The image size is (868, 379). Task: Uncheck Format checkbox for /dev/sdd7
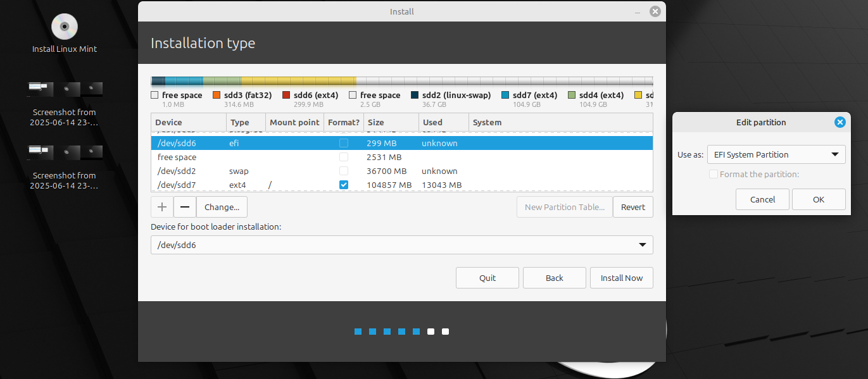344,185
